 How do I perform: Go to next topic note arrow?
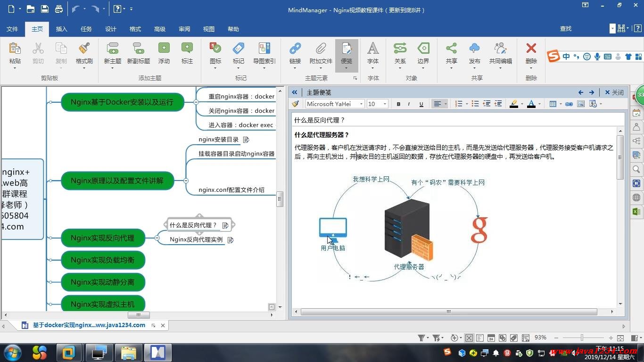[592, 92]
